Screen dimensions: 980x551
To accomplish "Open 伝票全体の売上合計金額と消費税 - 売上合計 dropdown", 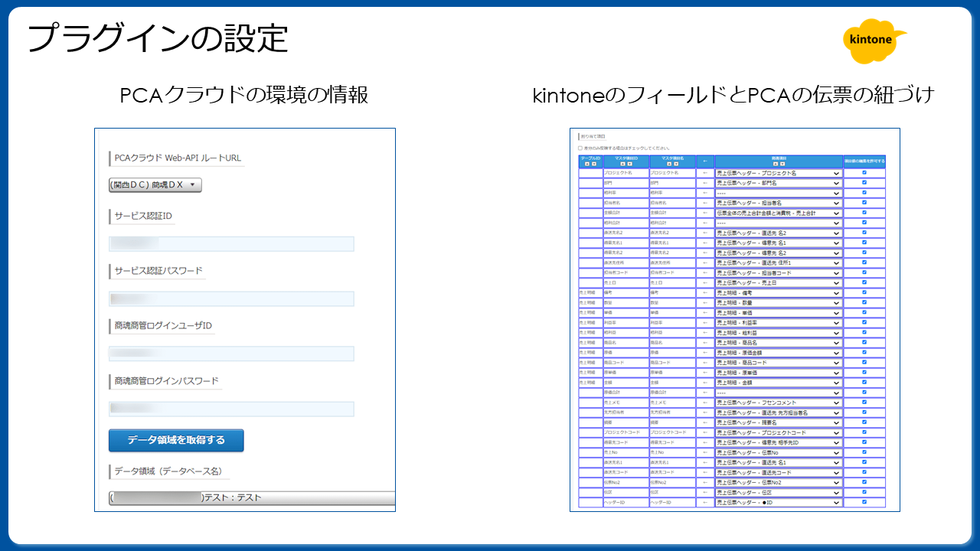I will coord(779,213).
